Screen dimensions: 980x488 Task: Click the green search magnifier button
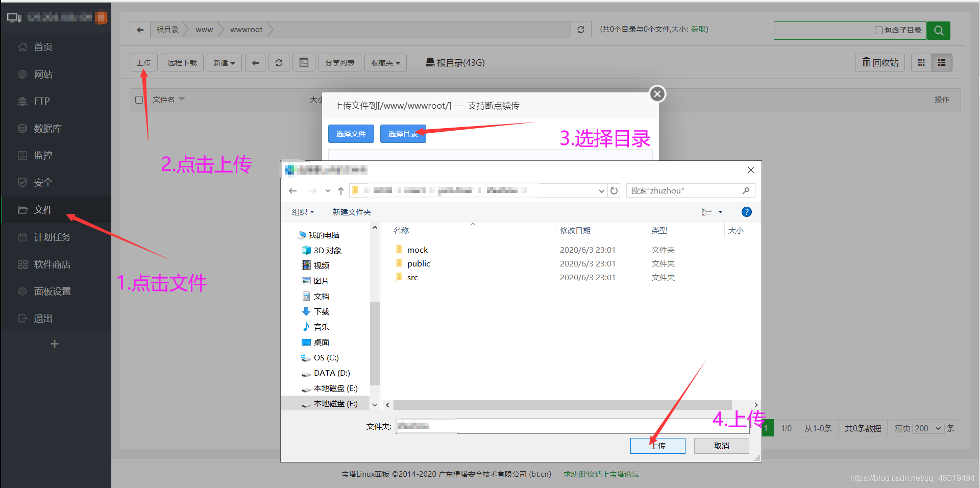pyautogui.click(x=938, y=31)
